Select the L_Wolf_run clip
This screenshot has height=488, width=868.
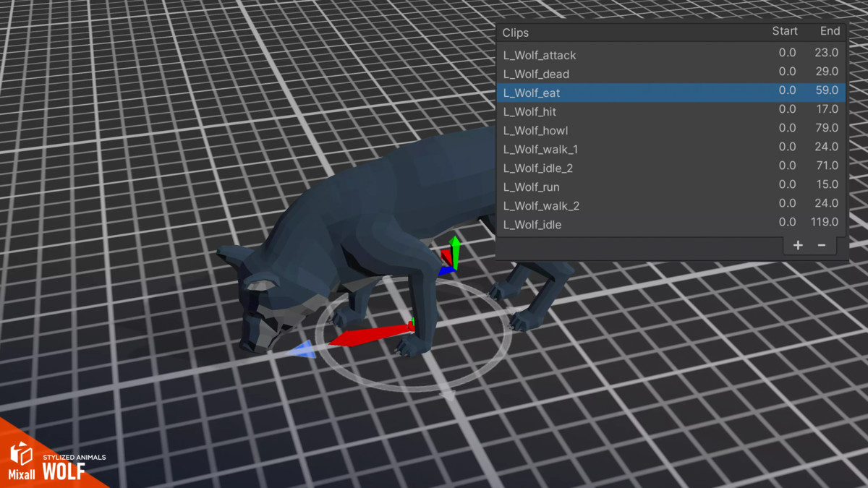pos(671,187)
